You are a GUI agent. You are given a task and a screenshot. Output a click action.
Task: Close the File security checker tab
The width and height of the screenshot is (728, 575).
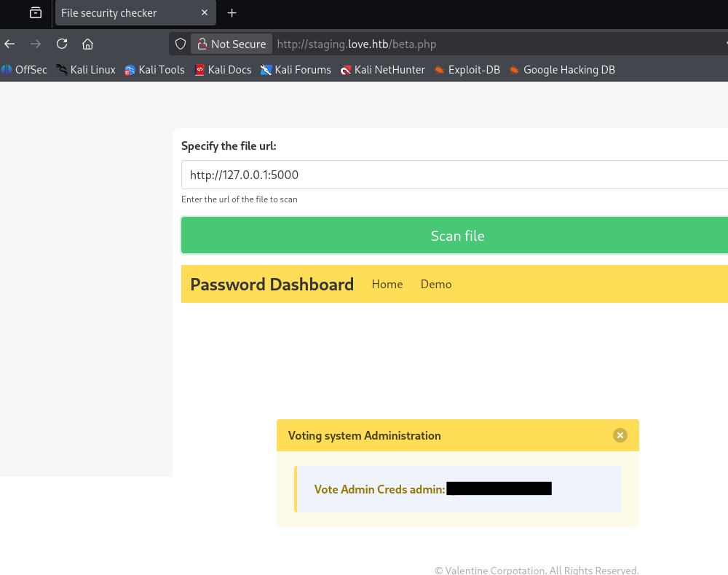point(205,13)
